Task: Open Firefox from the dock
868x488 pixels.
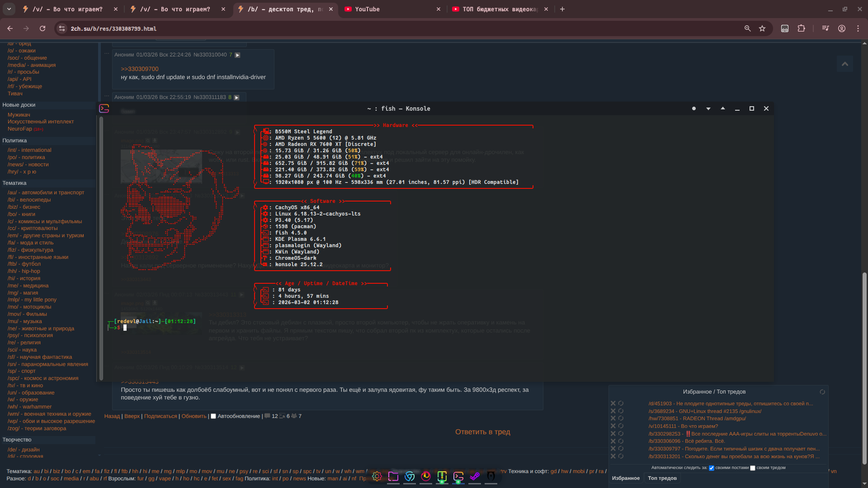Action: pyautogui.click(x=426, y=476)
